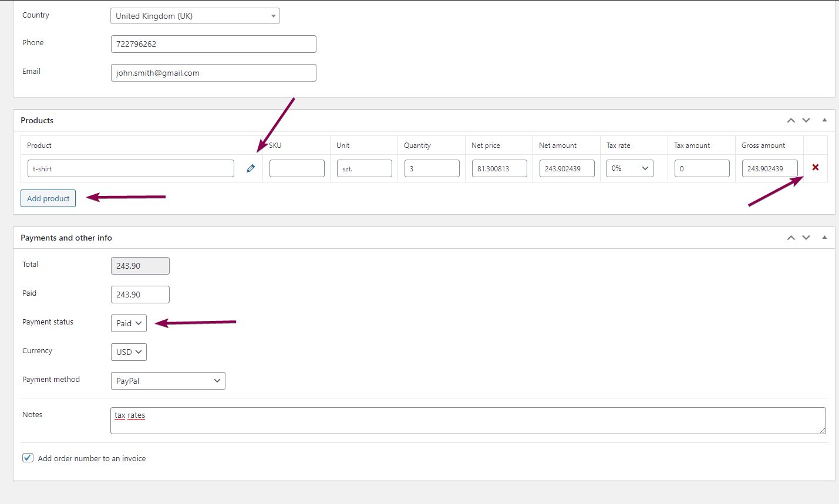Click the Product column header
The image size is (839, 504).
point(39,146)
